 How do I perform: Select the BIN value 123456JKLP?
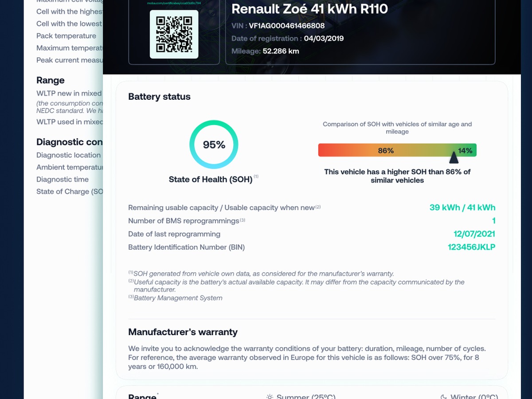472,247
